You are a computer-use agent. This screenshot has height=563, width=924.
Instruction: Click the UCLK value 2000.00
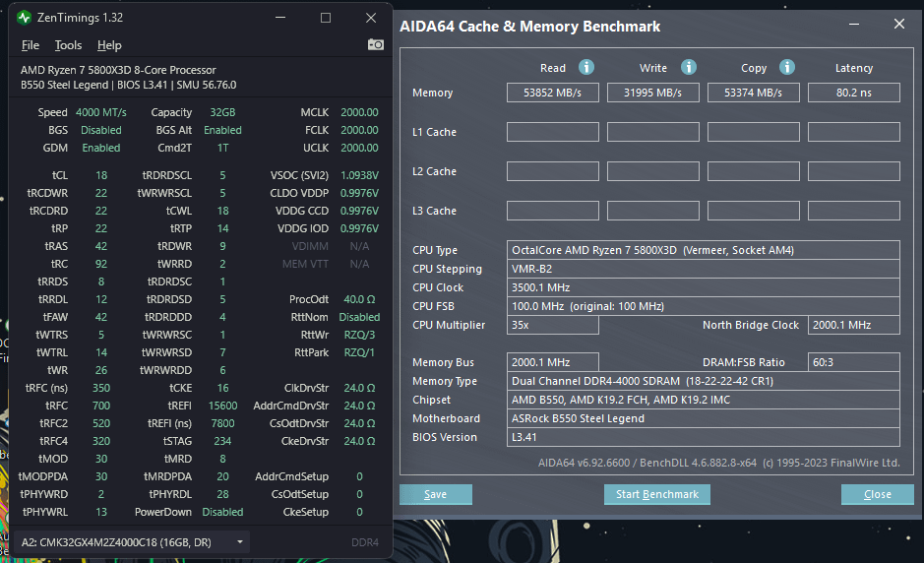(359, 148)
